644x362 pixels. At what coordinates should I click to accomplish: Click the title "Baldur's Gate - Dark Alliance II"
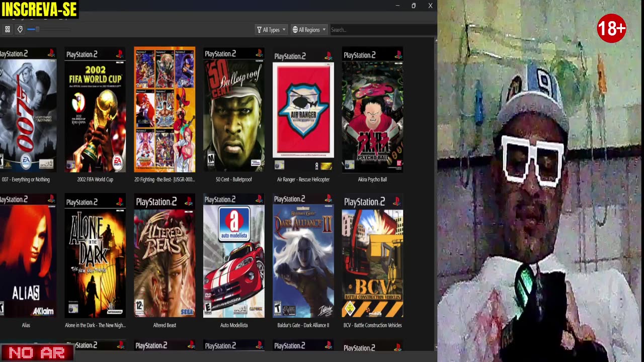[303, 325]
